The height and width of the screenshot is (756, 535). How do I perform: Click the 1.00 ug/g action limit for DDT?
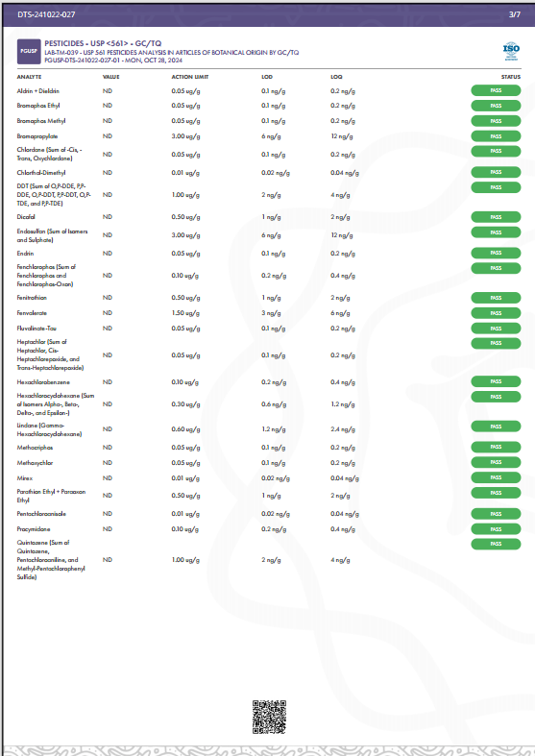[185, 195]
